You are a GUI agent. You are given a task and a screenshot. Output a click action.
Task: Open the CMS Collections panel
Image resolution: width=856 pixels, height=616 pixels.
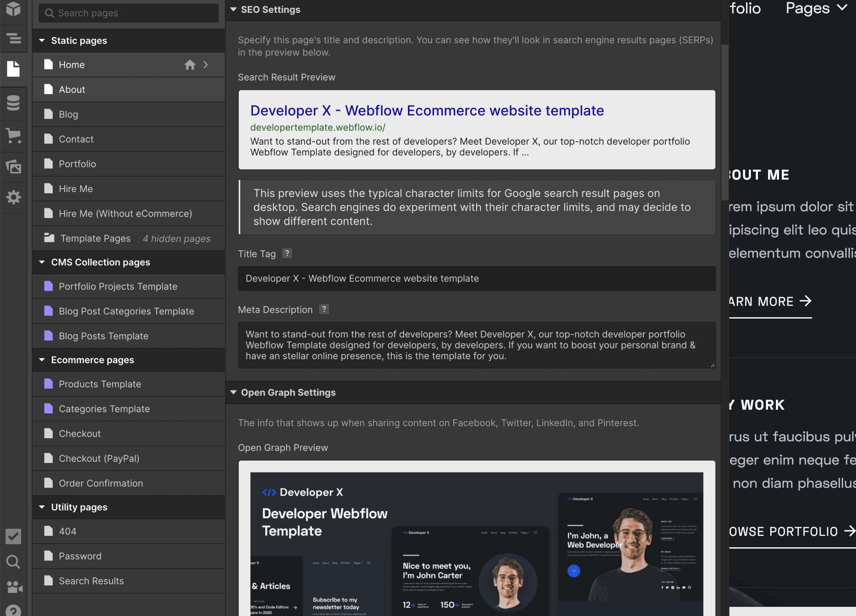(12, 103)
